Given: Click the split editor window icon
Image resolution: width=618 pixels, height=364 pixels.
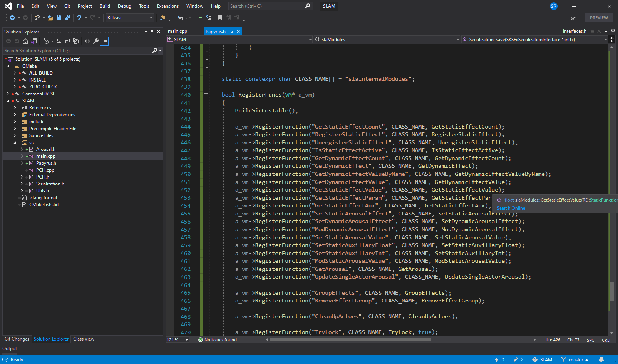Looking at the screenshot, I should pyautogui.click(x=612, y=40).
